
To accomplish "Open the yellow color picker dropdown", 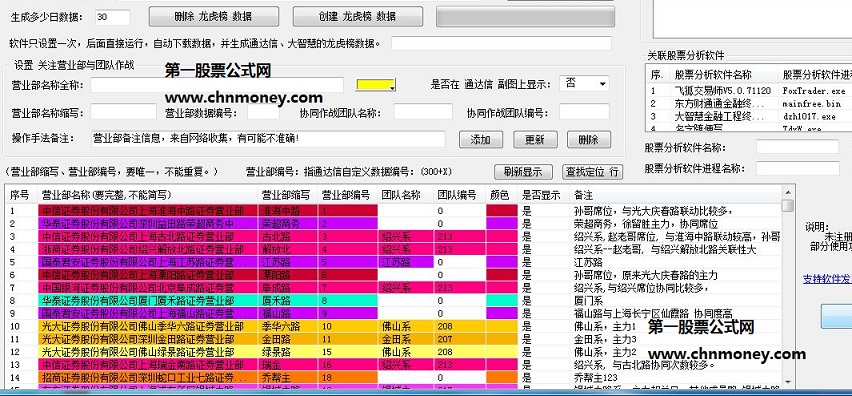I will 375,85.
